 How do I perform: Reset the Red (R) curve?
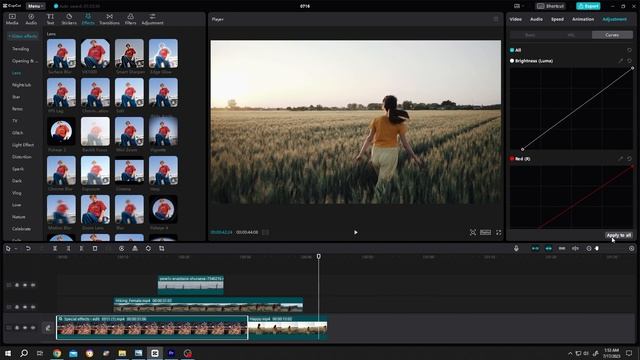(x=629, y=158)
